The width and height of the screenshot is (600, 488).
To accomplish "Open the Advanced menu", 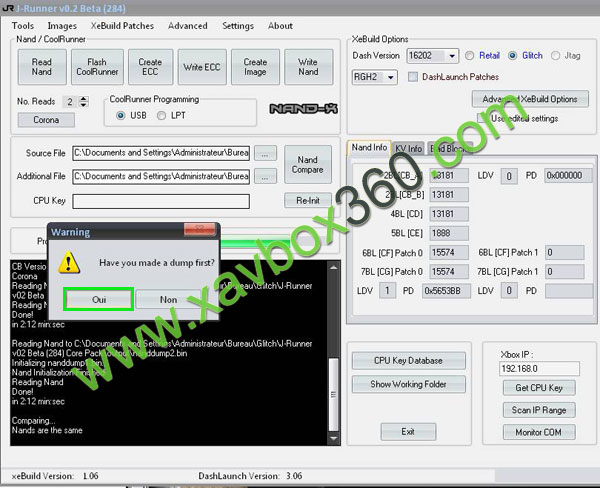I will pyautogui.click(x=188, y=26).
